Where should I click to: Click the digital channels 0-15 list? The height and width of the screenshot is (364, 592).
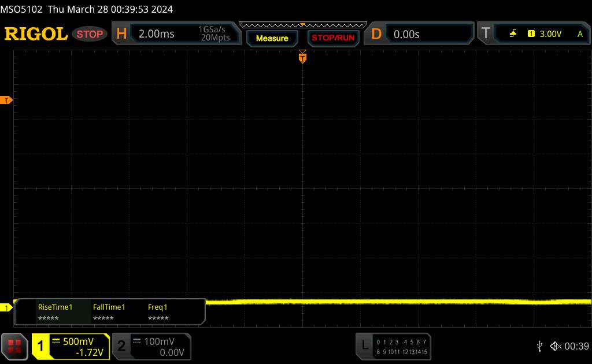tap(402, 347)
